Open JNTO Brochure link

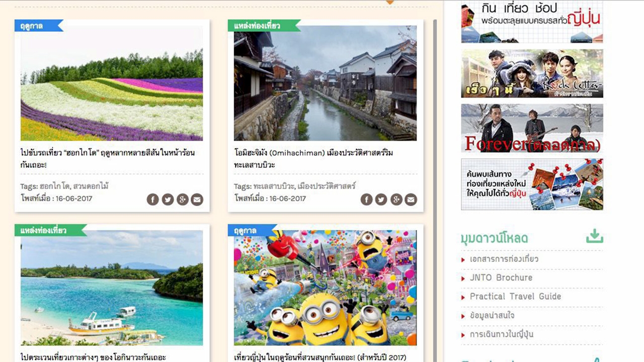click(x=501, y=278)
